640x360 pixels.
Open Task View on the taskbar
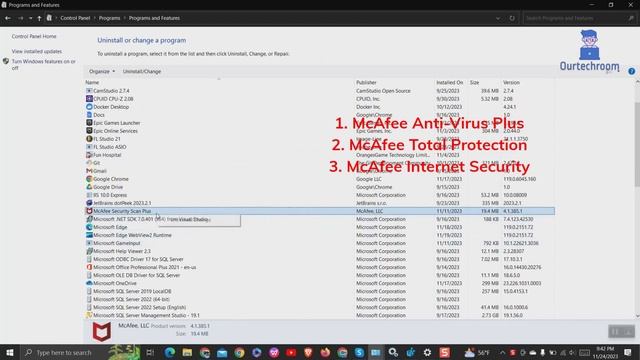tap(150, 352)
